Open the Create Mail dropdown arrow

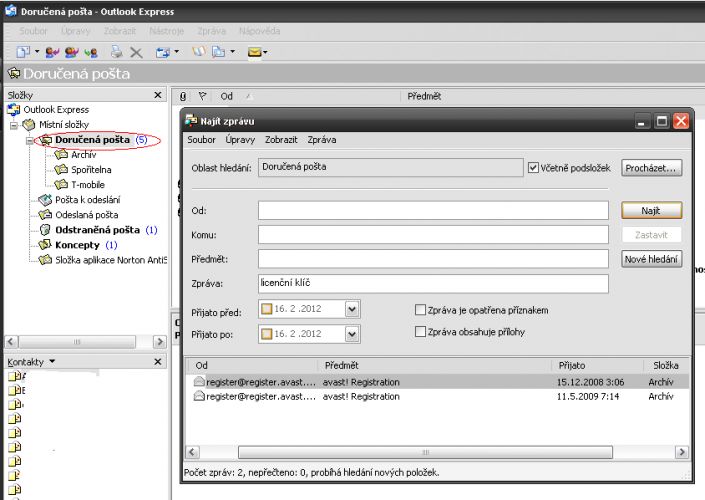[37, 52]
